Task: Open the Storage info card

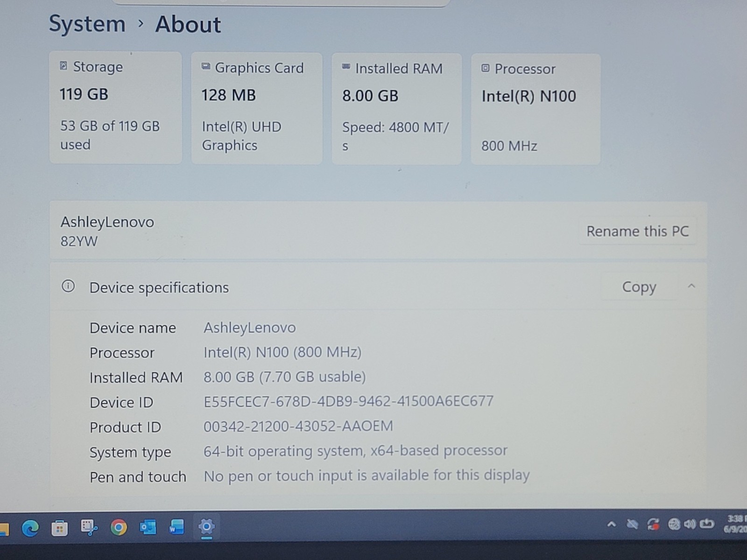Action: tap(115, 108)
